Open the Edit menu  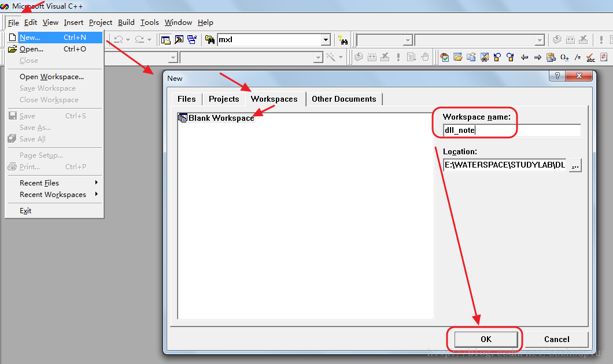point(31,23)
